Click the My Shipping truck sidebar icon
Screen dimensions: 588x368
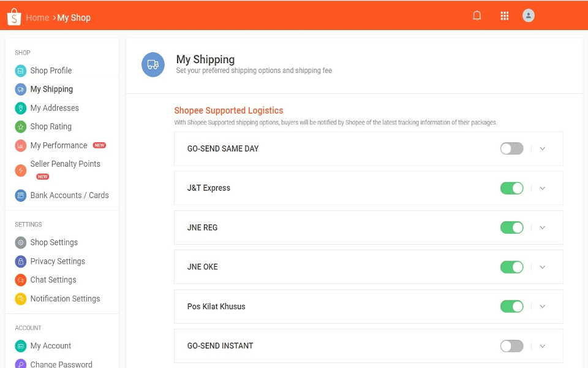click(x=21, y=90)
